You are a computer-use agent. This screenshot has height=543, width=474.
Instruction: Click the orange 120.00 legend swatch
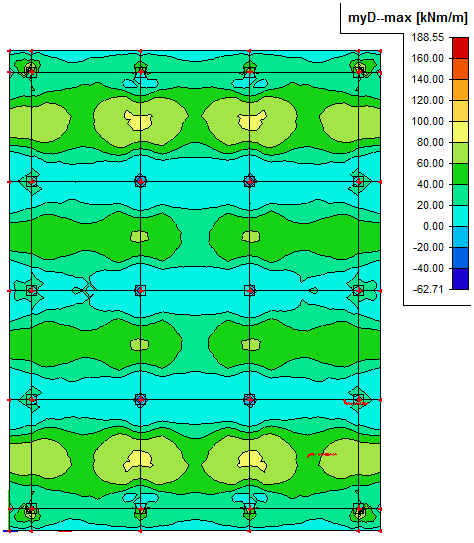(x=460, y=90)
